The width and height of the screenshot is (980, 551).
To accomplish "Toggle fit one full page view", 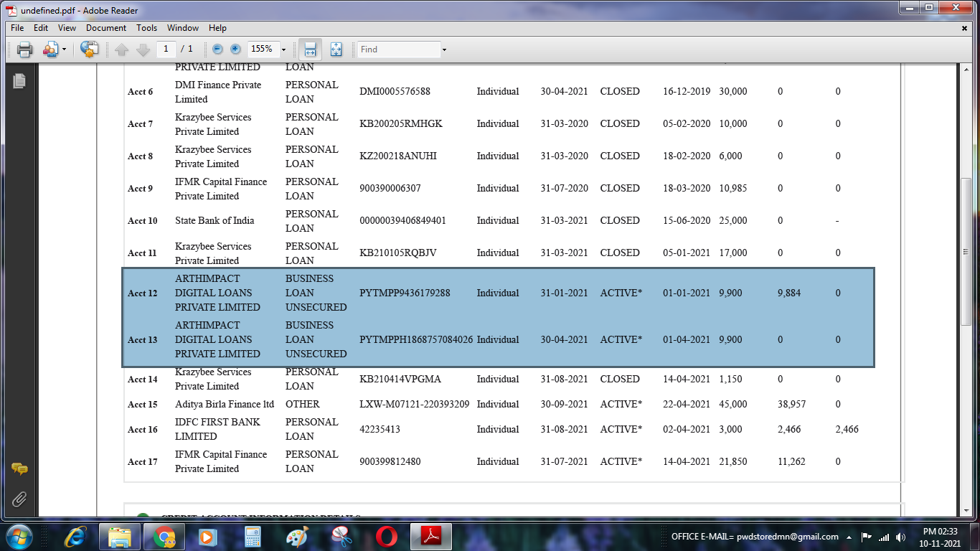I will (336, 50).
